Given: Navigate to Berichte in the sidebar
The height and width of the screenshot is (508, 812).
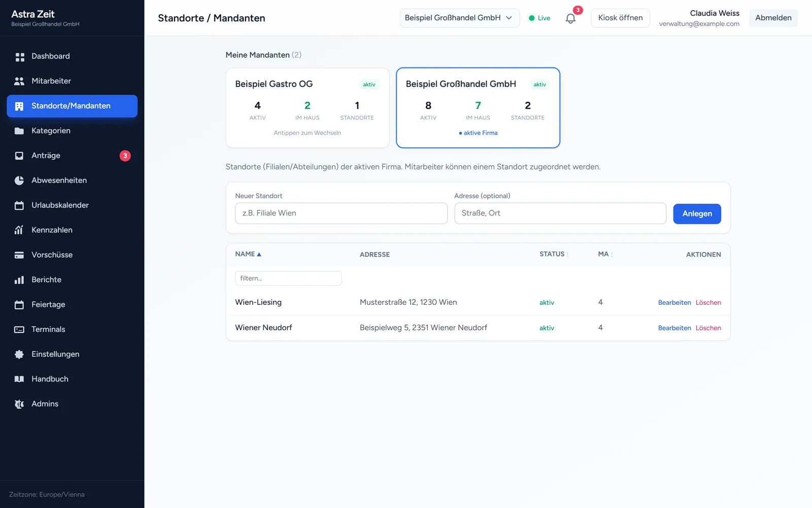Looking at the screenshot, I should [x=72, y=280].
